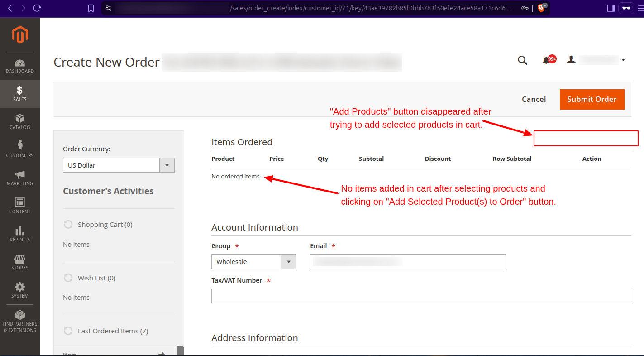
Task: Click the Cancel button
Action: (534, 99)
